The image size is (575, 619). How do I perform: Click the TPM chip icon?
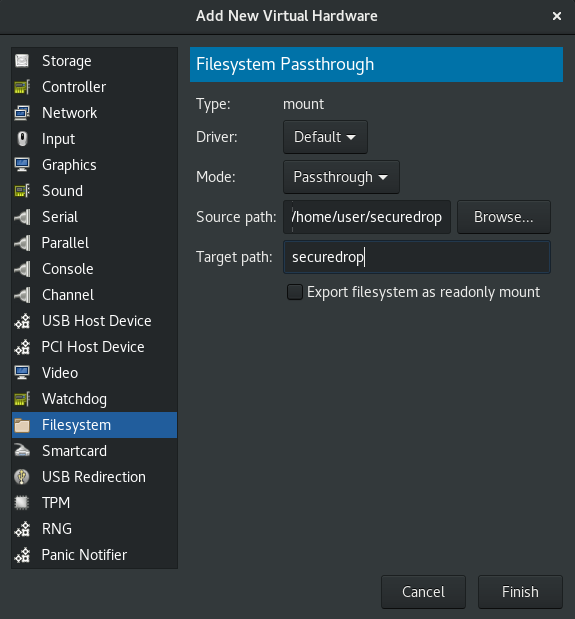coord(22,503)
